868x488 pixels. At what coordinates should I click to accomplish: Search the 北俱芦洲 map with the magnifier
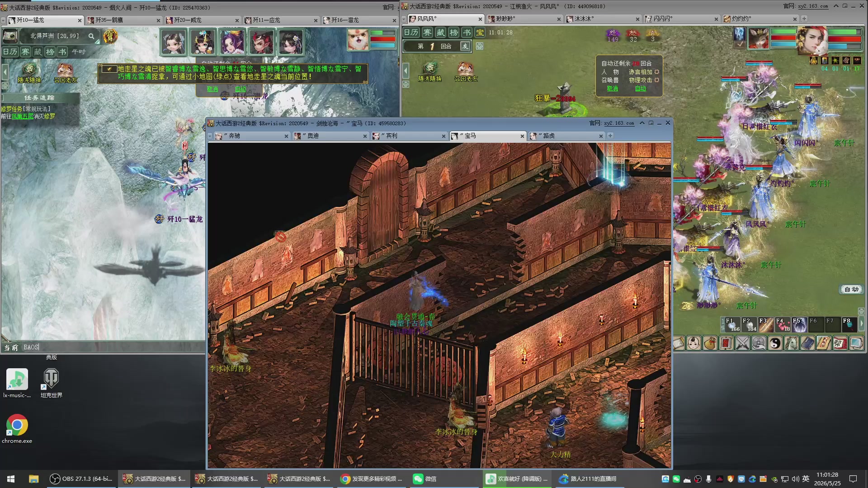click(91, 36)
